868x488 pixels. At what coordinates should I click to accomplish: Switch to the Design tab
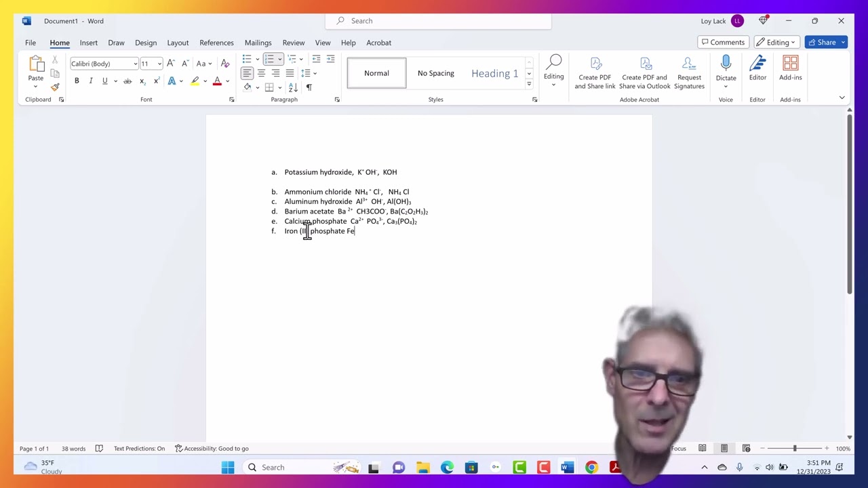tap(146, 42)
